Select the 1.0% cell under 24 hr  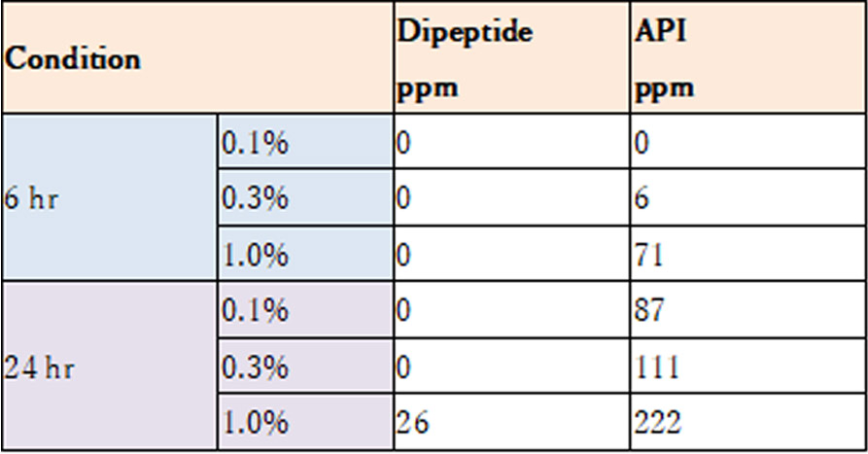click(x=305, y=422)
